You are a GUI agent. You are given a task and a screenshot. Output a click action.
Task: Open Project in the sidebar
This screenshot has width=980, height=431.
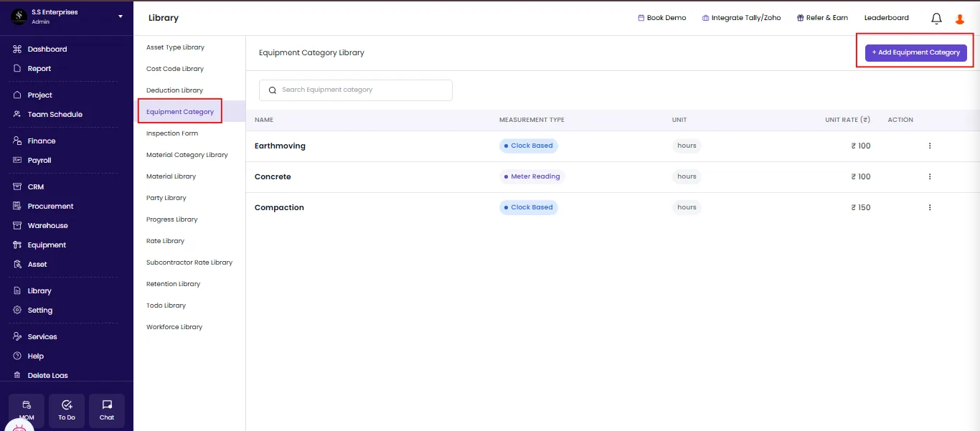pyautogui.click(x=40, y=95)
